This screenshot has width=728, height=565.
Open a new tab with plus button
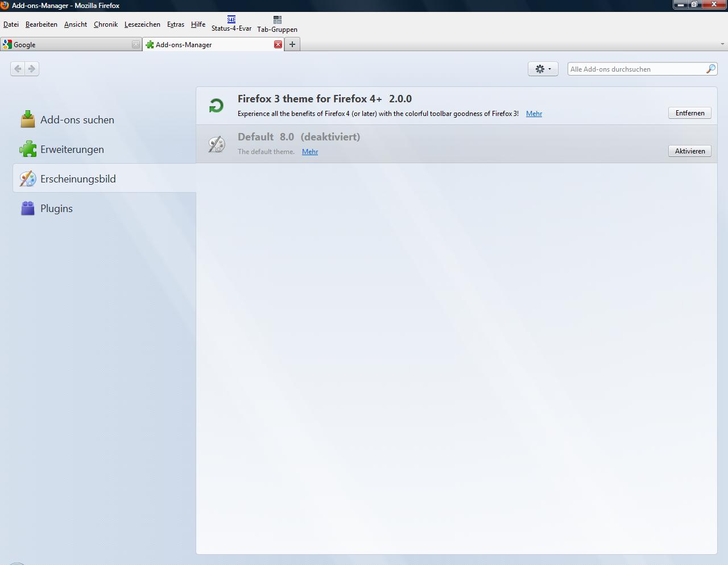(292, 44)
